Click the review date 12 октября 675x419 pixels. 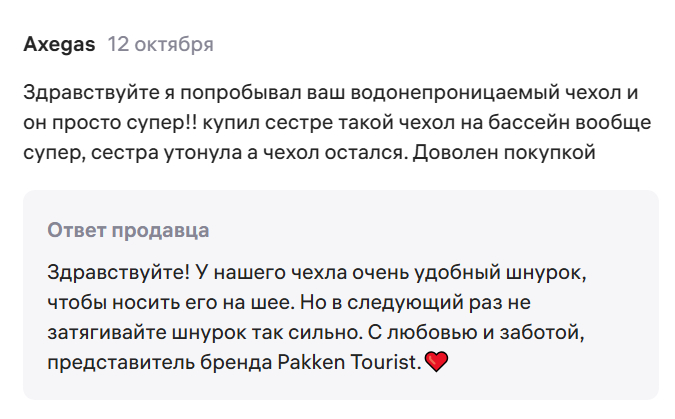(x=160, y=45)
